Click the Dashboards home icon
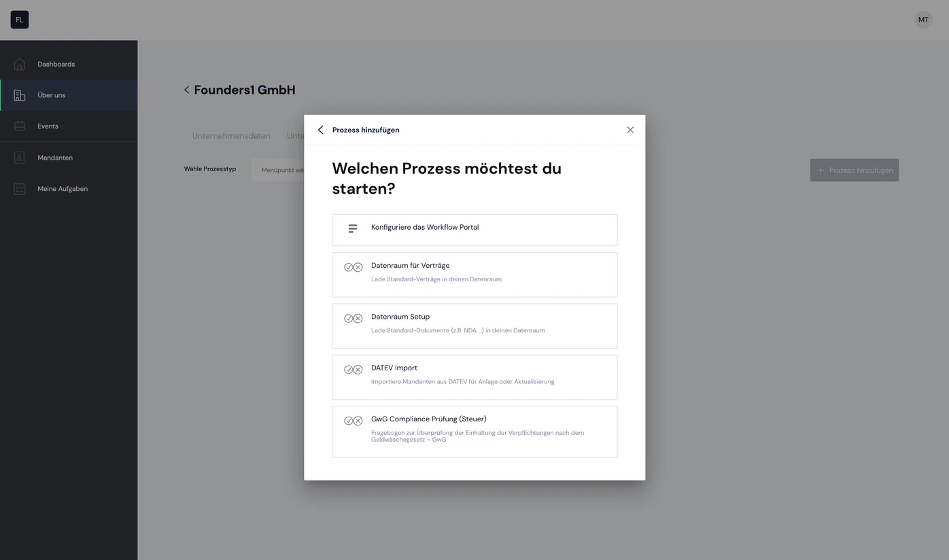 click(20, 64)
